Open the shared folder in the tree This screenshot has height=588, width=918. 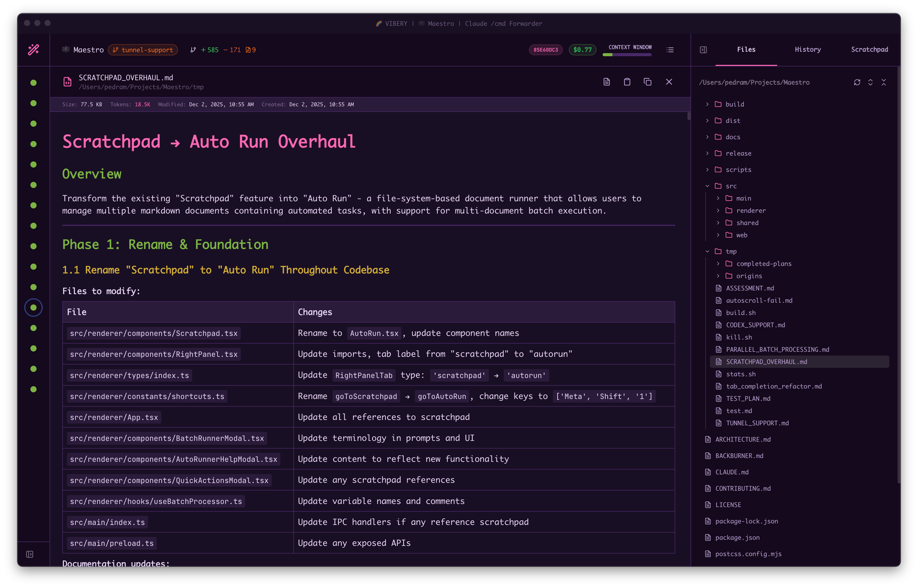pyautogui.click(x=747, y=222)
